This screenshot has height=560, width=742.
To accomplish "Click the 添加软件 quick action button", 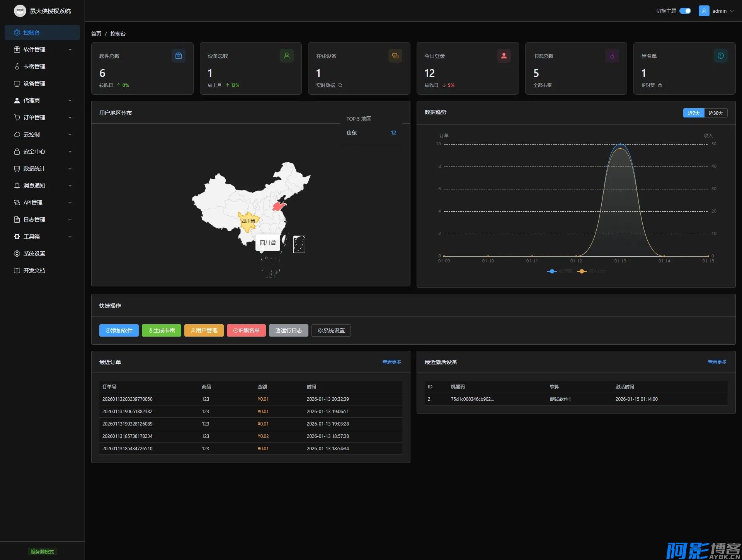I will tap(119, 330).
